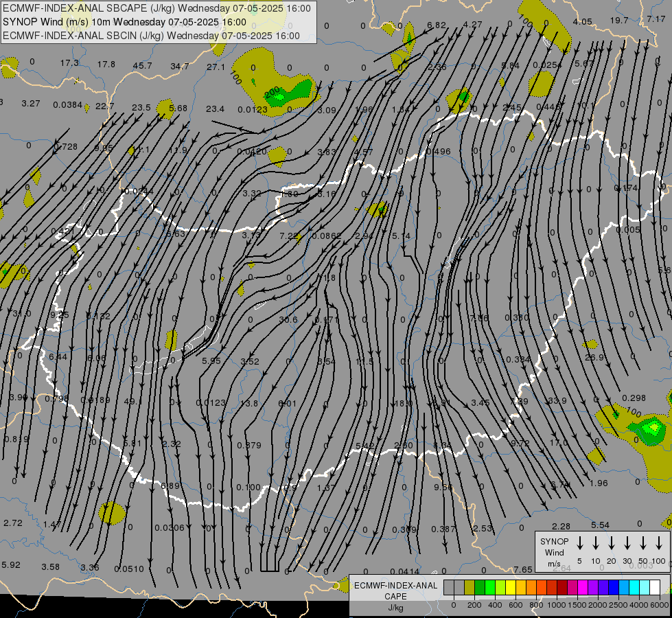672x618 pixels.
Task: Click the map value 0.0414
Action: coord(405,571)
